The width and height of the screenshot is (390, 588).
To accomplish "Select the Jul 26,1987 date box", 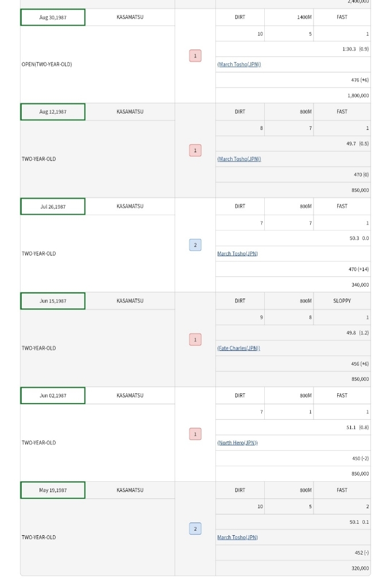I will pos(53,207).
